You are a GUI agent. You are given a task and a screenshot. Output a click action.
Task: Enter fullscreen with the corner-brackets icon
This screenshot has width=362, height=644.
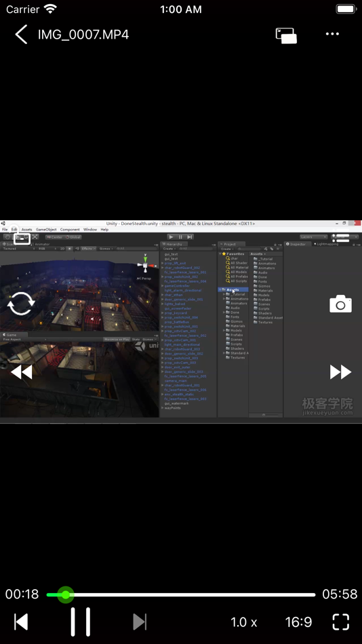click(x=340, y=622)
